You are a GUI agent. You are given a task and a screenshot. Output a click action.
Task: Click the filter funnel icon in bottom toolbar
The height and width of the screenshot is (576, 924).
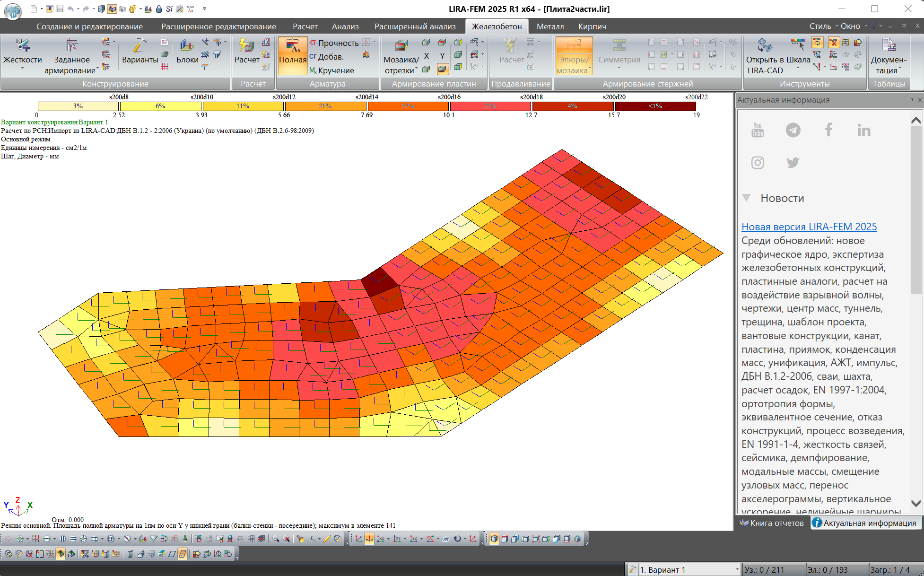[x=154, y=539]
